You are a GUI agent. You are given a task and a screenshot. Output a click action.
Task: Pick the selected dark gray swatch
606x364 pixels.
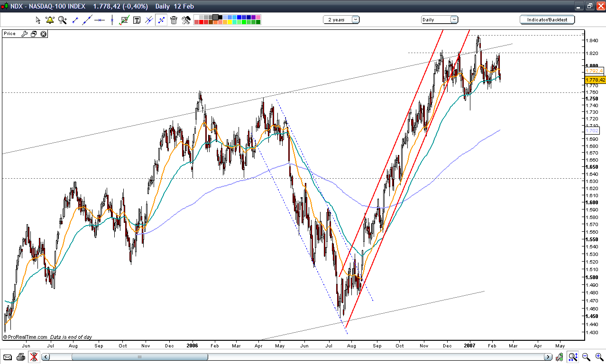[x=215, y=17]
